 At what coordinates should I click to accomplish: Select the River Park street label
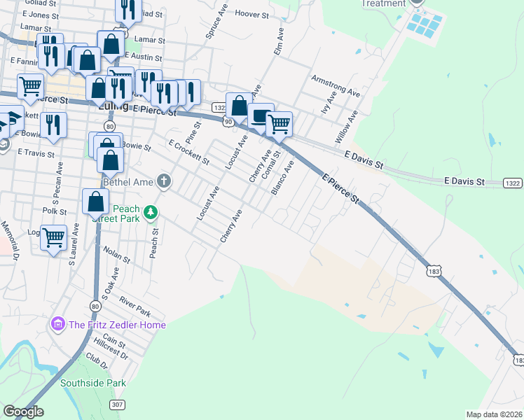click(135, 307)
